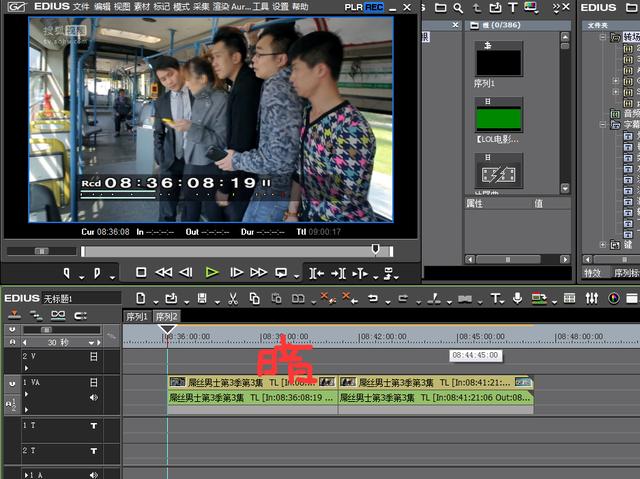Create a title with T icon
This screenshot has width=640, height=479.
pyautogui.click(x=495, y=298)
